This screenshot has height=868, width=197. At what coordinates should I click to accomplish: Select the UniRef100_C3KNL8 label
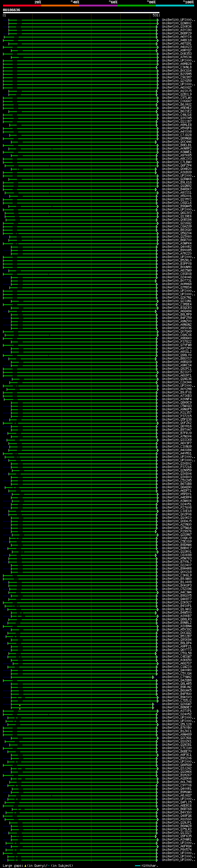coord(177,67)
